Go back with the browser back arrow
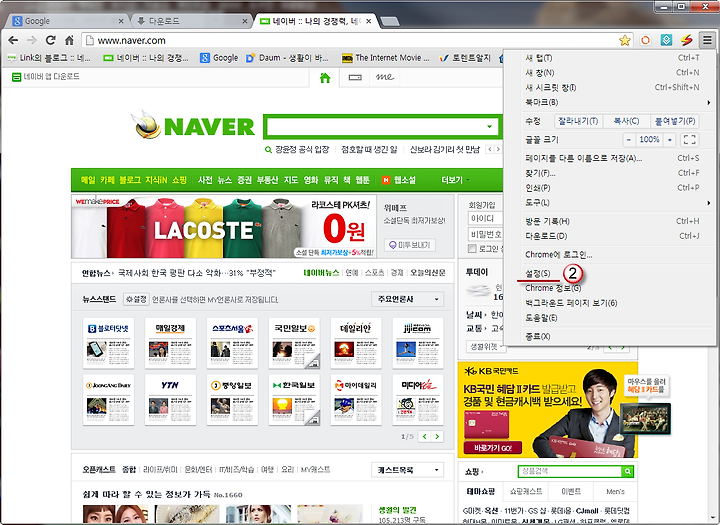The height and width of the screenshot is (525, 720). coord(13,40)
